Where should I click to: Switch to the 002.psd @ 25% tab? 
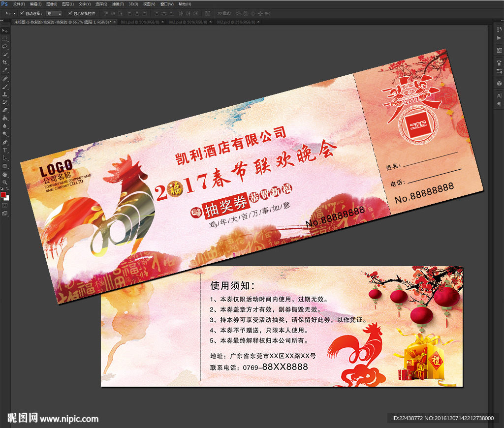[x=236, y=22]
